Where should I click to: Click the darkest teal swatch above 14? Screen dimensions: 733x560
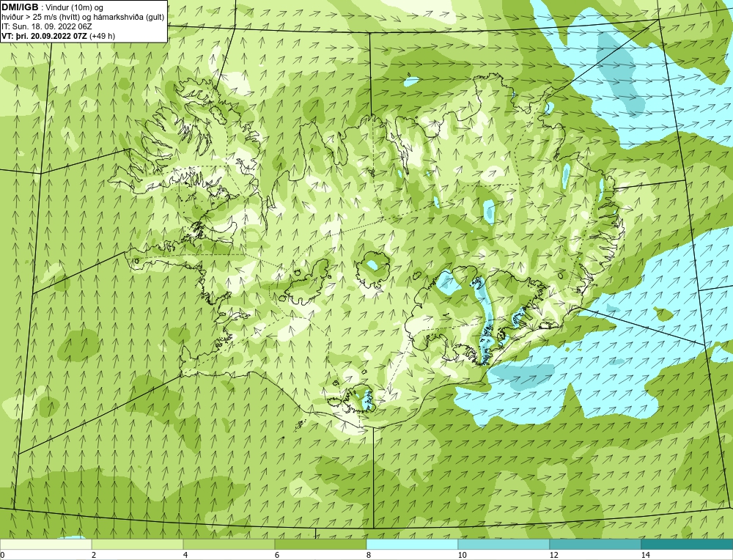[x=688, y=545]
